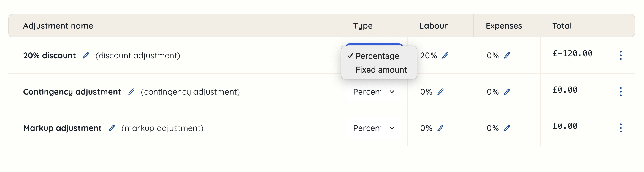This screenshot has height=172, width=644.
Task: Edit expenses percentage for Contingency adjustment
Action: pyautogui.click(x=507, y=92)
